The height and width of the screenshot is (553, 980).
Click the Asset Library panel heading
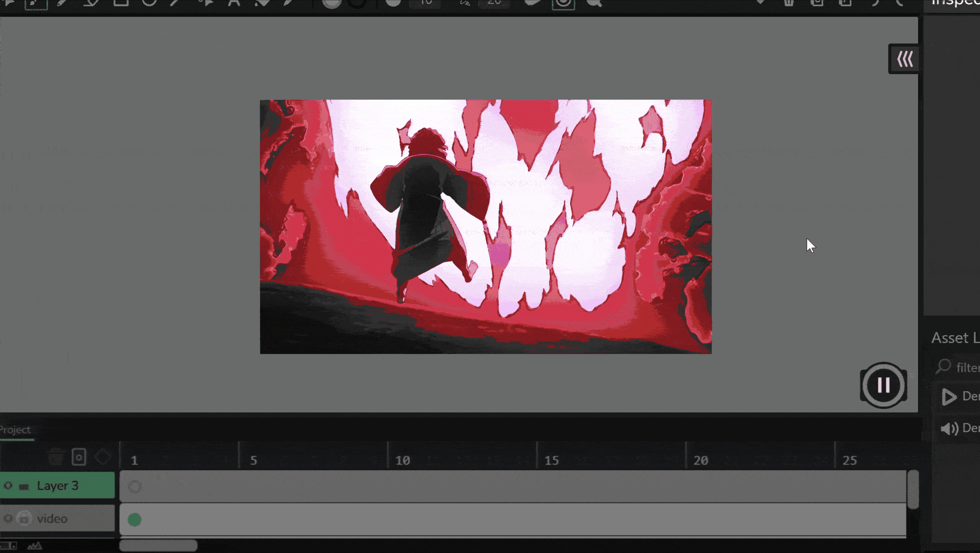click(x=955, y=338)
